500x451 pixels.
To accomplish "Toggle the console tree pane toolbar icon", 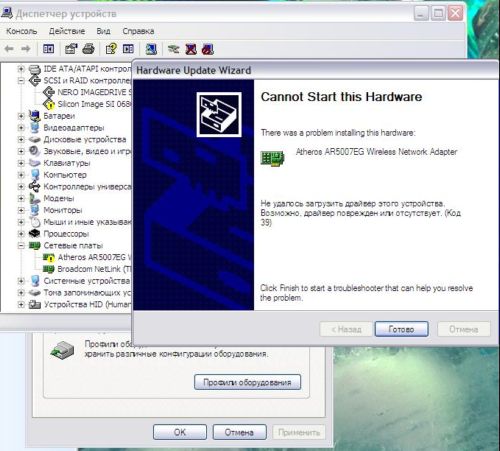I will 49,49.
